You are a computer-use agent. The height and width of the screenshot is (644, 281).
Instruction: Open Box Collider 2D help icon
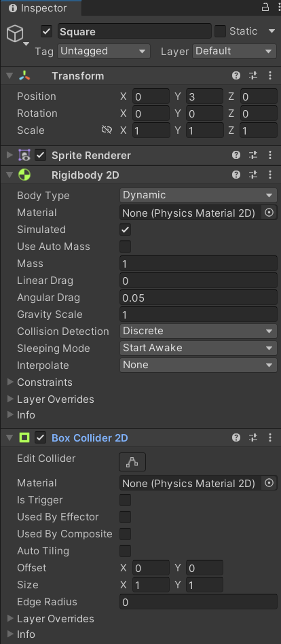236,437
